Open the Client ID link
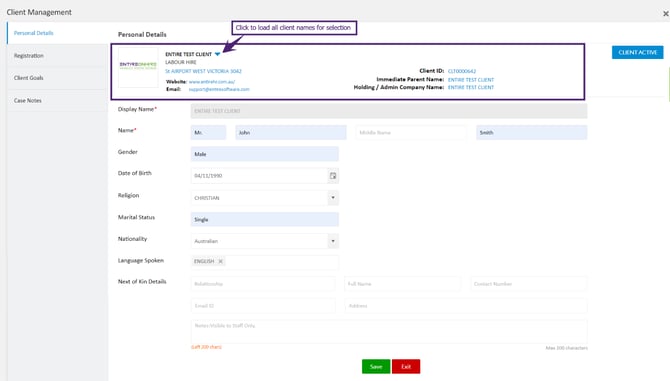The width and height of the screenshot is (670, 381). 461,71
